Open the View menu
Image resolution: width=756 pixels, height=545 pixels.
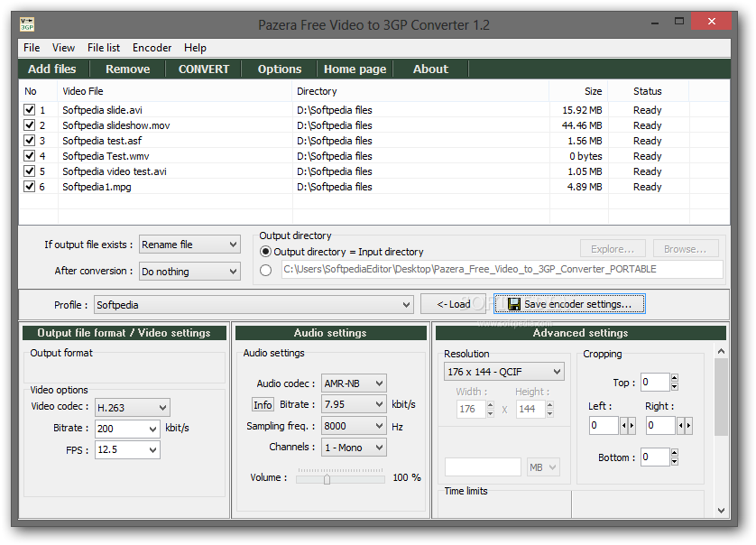point(63,48)
